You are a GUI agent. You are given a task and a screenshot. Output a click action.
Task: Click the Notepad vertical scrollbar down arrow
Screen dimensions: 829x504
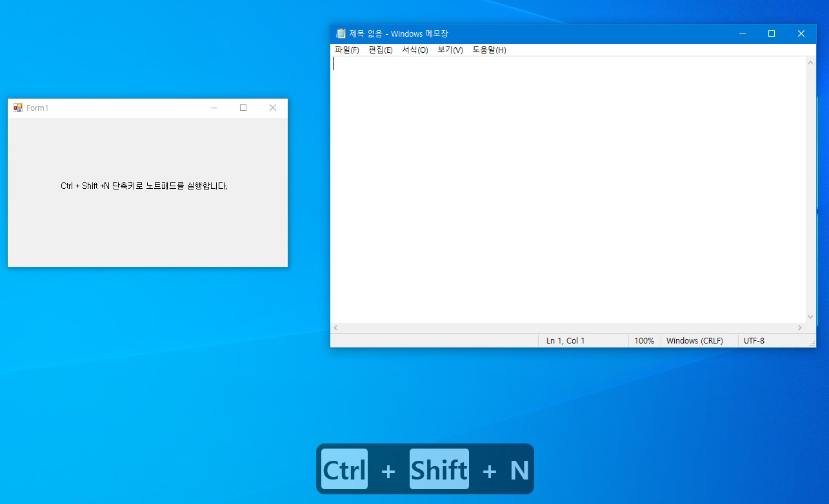pos(811,317)
